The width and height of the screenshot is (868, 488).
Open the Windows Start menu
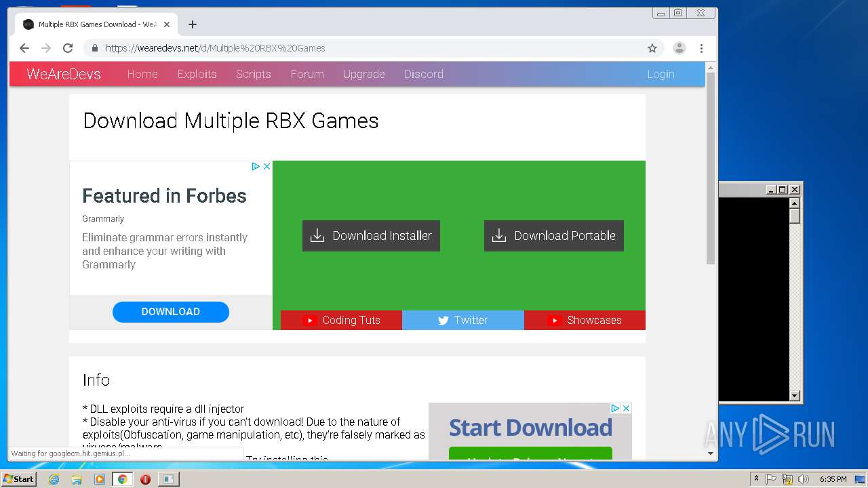coord(18,479)
